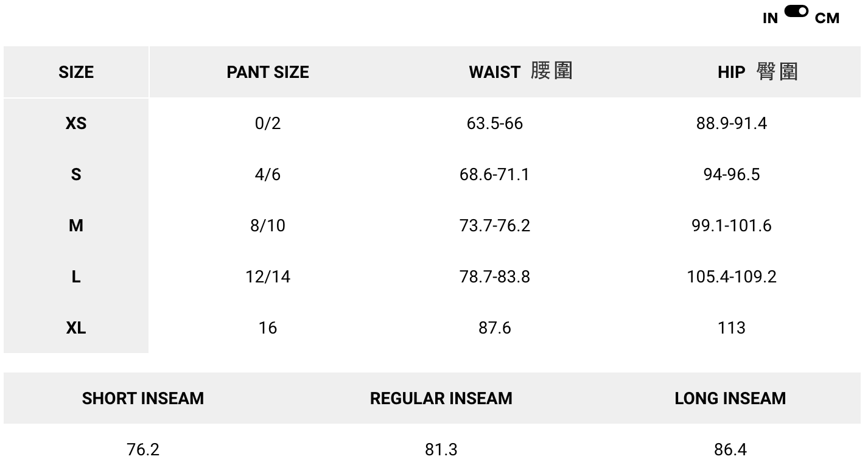Screen dimensions: 868x476
Task: Click the LONG INSEAM header
Action: coord(730,398)
